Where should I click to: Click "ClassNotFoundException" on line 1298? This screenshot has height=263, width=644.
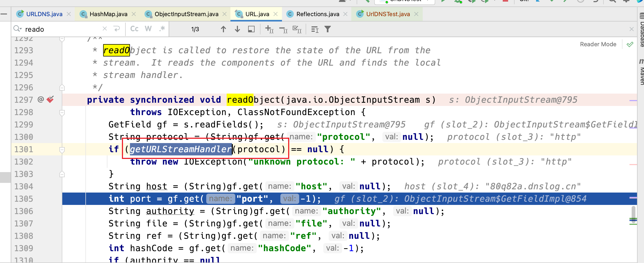click(x=296, y=112)
